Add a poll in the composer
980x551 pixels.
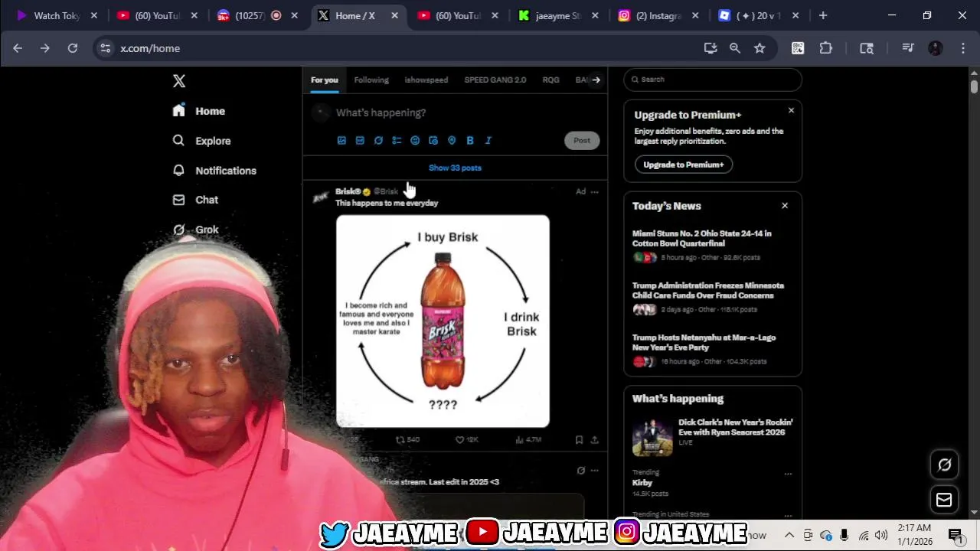click(x=397, y=141)
